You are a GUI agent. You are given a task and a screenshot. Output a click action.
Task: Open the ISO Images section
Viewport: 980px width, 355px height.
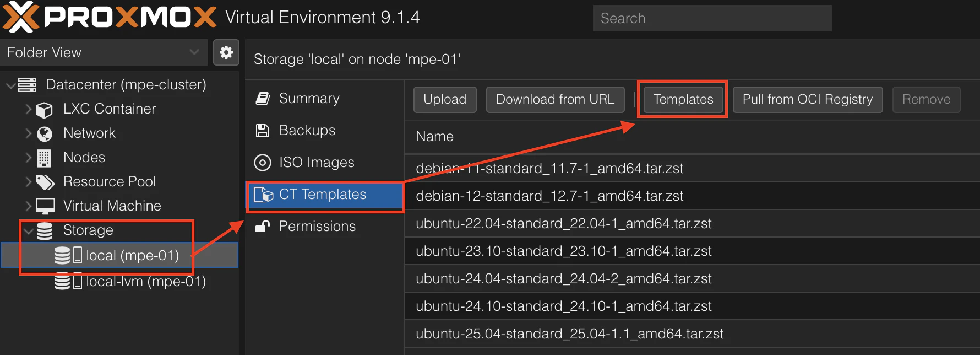[x=324, y=163]
